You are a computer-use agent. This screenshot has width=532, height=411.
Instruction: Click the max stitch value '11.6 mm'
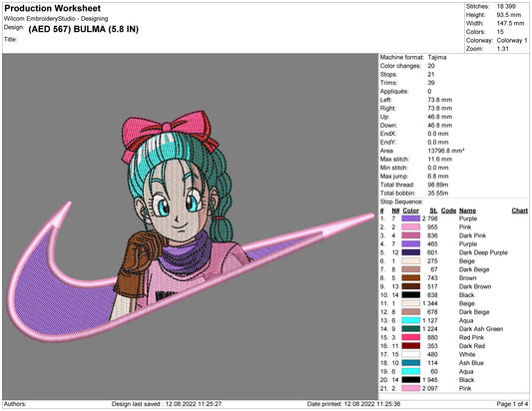click(440, 159)
